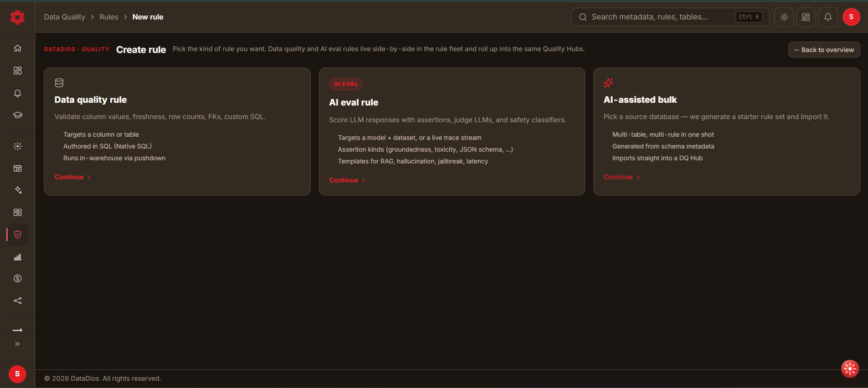Viewport: 868px width, 388px height.
Task: Toggle light theme with sun icon
Action: (x=784, y=17)
